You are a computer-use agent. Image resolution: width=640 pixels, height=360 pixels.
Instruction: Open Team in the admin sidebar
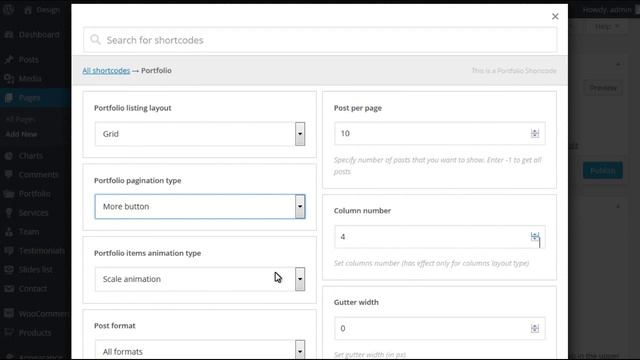[x=29, y=232]
